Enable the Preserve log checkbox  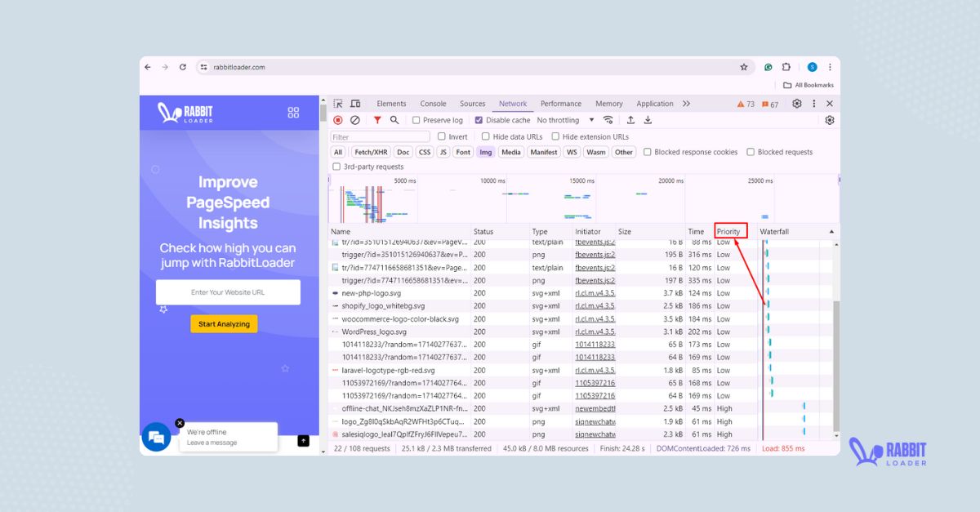[415, 119]
